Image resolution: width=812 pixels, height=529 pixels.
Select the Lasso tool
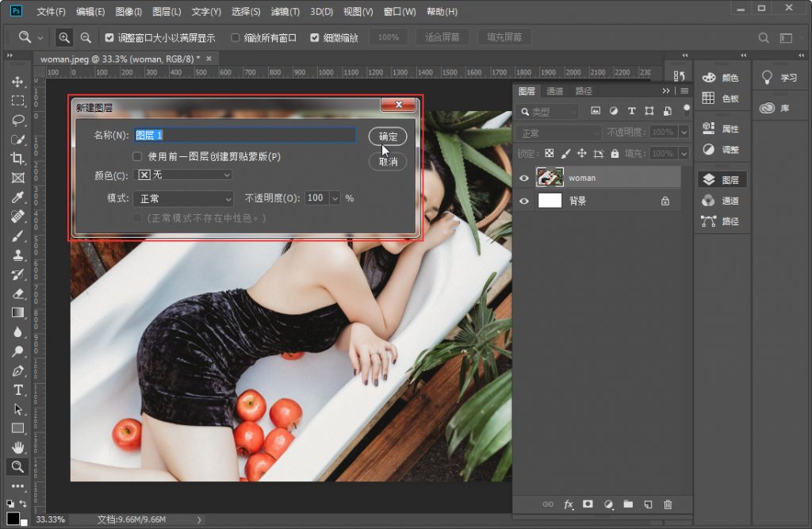[x=17, y=120]
